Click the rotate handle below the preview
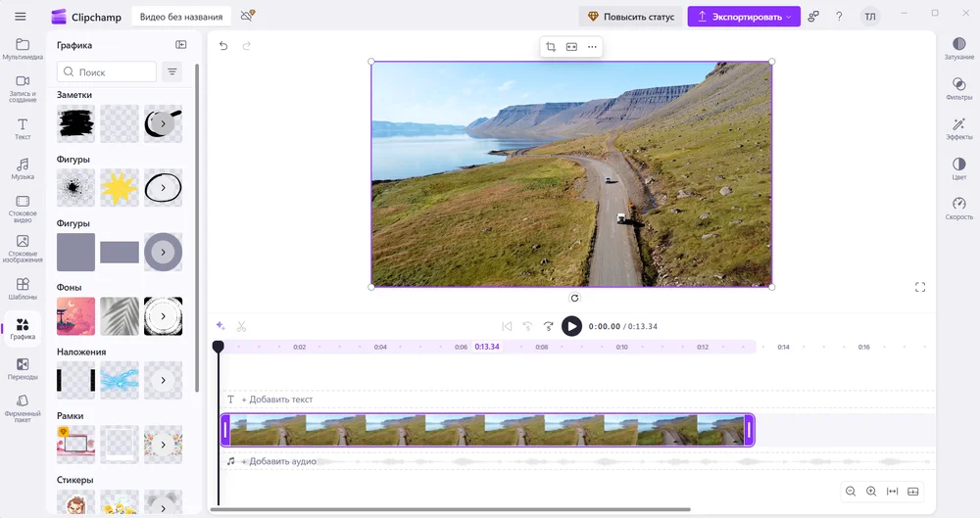980x518 pixels. coord(574,298)
